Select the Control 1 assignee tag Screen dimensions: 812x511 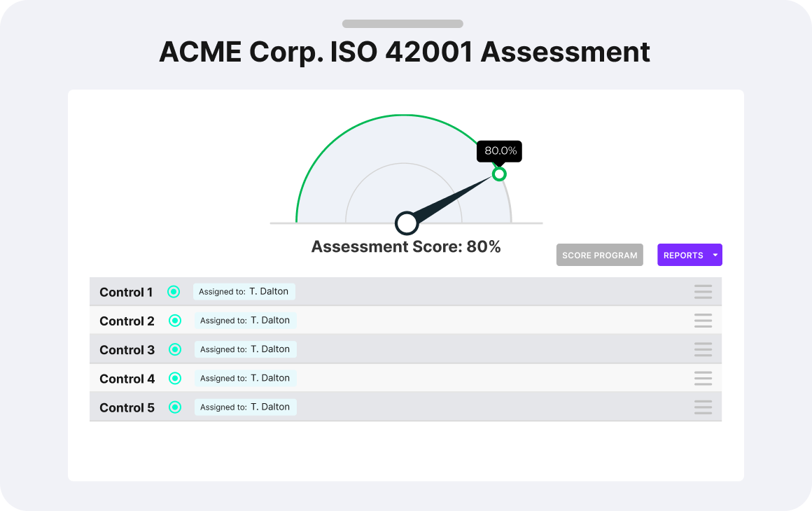click(244, 291)
